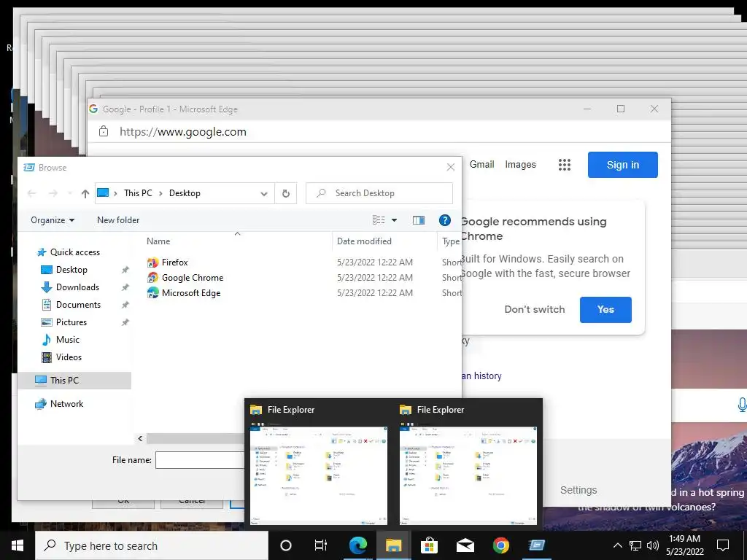Open the Gmail link in Edge window
Screen dimensions: 747x560
(x=482, y=164)
